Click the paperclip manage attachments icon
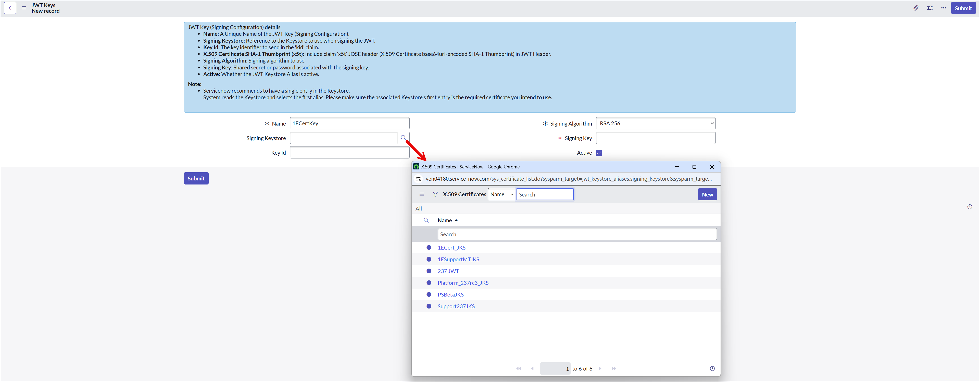The height and width of the screenshot is (382, 980). 916,8
